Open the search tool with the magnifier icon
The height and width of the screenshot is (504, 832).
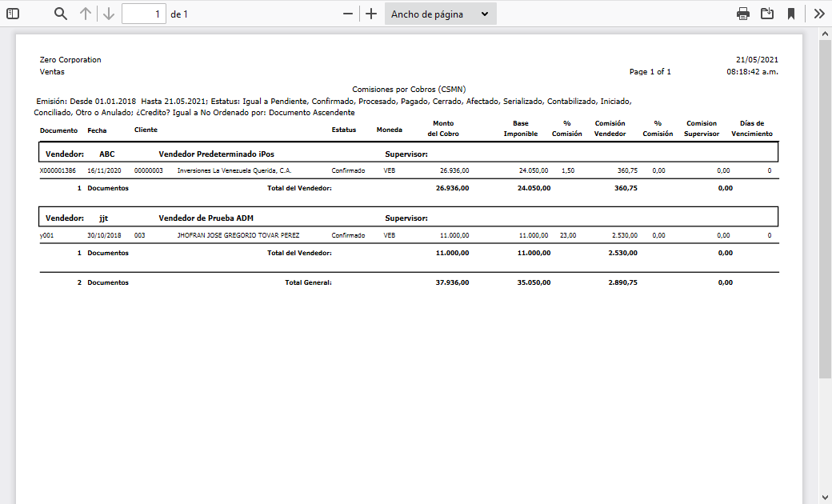(x=59, y=13)
